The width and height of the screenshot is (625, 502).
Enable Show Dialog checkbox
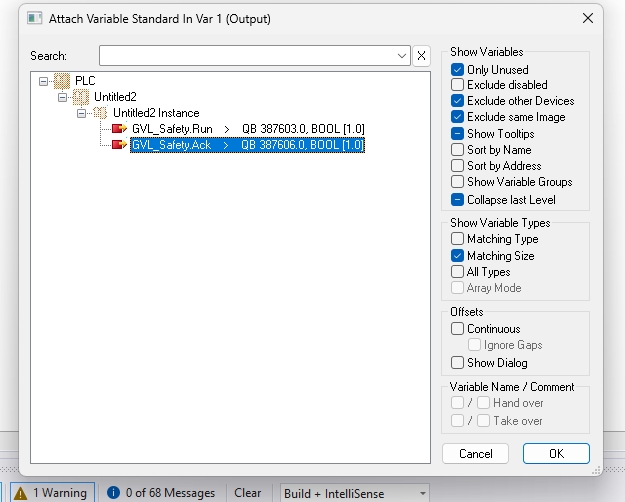(x=457, y=362)
